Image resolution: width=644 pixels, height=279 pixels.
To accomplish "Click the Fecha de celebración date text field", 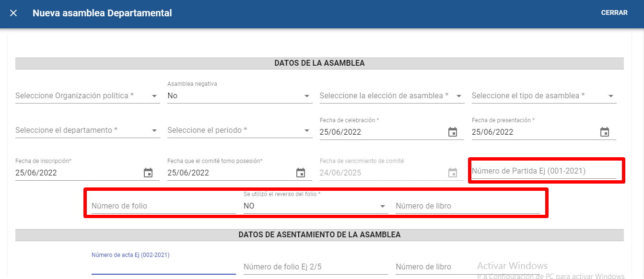I will point(381,132).
